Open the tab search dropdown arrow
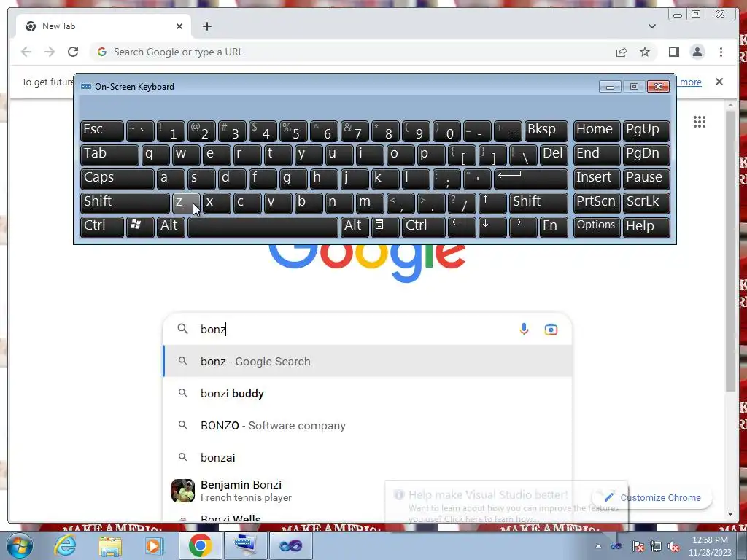Screen dimensions: 747x560 click(651, 26)
